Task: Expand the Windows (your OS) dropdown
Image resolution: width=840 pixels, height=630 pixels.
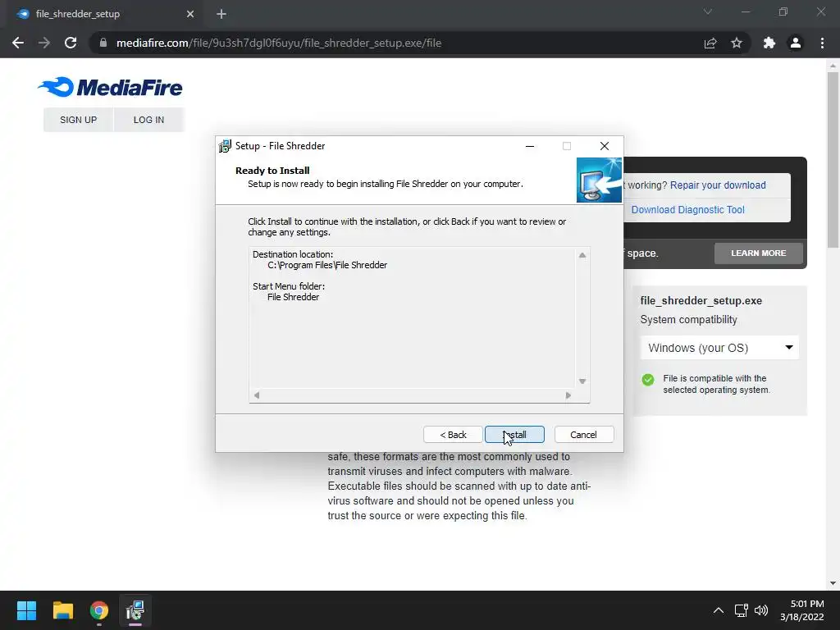Action: pyautogui.click(x=719, y=348)
